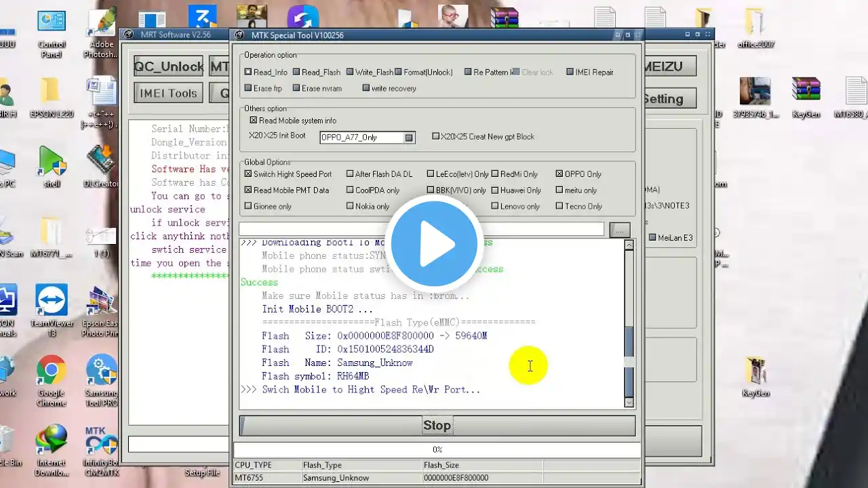
Task: Click the browse file "..." button
Action: point(619,230)
